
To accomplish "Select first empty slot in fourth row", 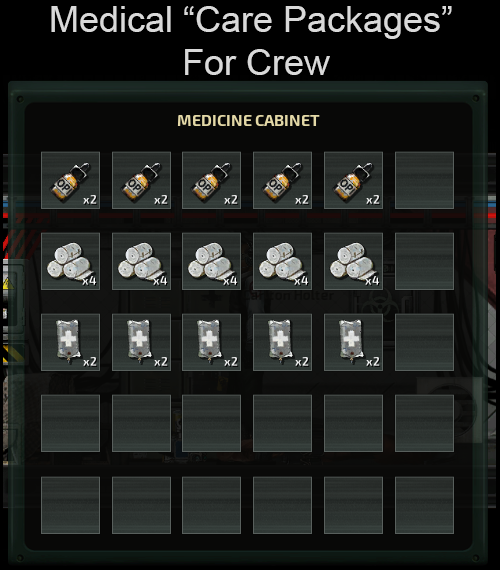I will pos(70,424).
